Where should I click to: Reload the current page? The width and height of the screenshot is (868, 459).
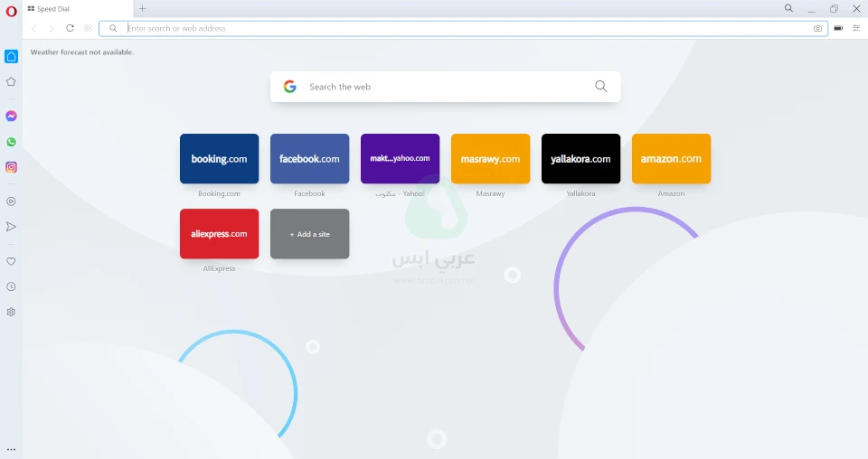pos(70,29)
